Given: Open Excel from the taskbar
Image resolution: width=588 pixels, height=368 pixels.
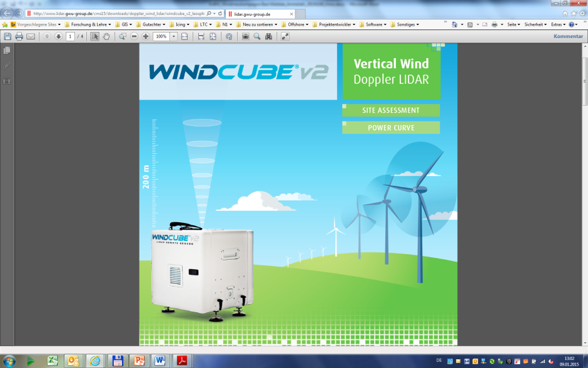Looking at the screenshot, I should [x=52, y=361].
